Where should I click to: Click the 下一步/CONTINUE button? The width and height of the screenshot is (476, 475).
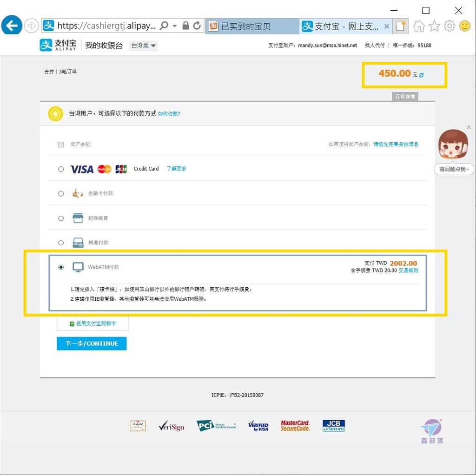click(x=92, y=343)
